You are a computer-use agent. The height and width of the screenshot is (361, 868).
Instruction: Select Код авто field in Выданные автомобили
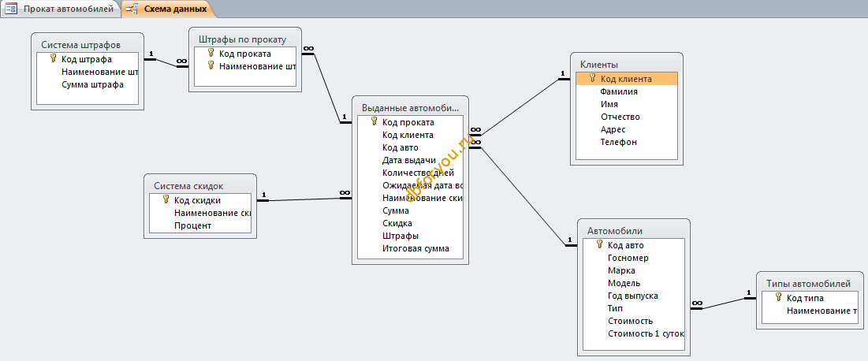tap(410, 148)
